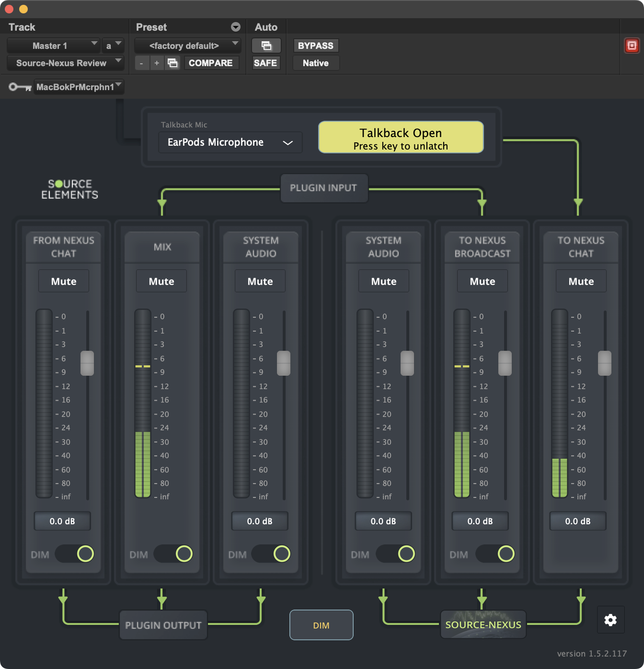The width and height of the screenshot is (644, 669).
Task: Click the automation window icon under Auto
Action: (266, 46)
